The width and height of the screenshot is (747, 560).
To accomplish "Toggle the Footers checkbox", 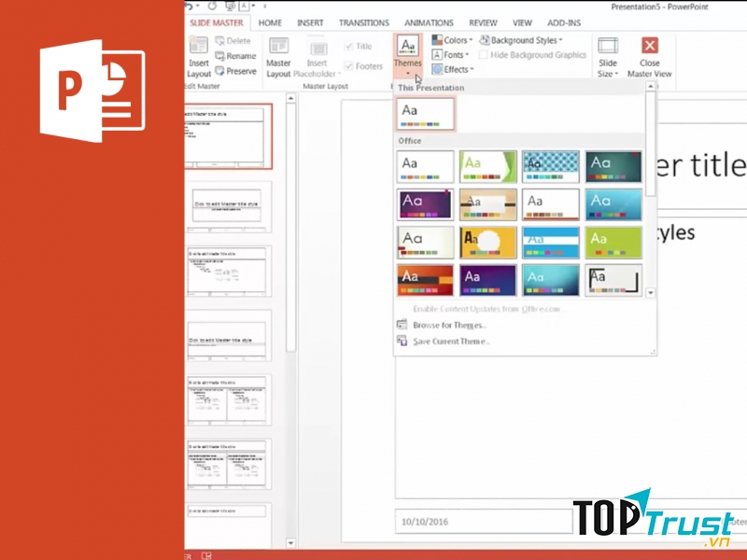I will [347, 64].
